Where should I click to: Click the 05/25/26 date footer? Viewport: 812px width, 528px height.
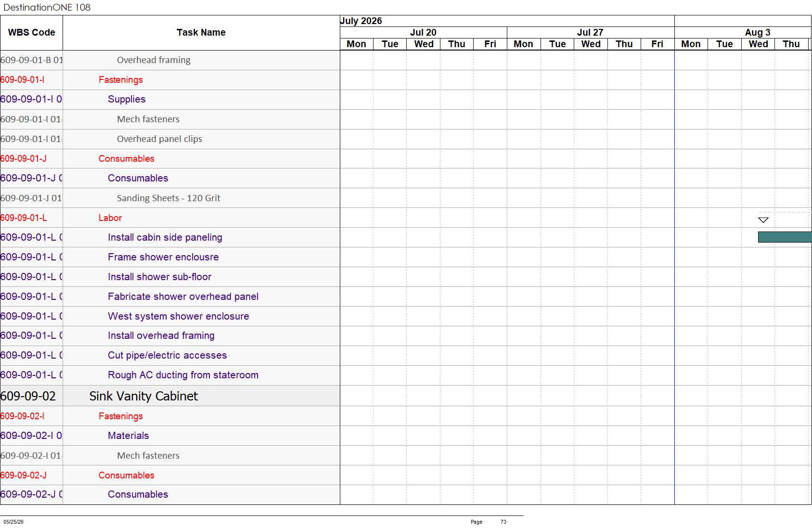pyautogui.click(x=13, y=522)
